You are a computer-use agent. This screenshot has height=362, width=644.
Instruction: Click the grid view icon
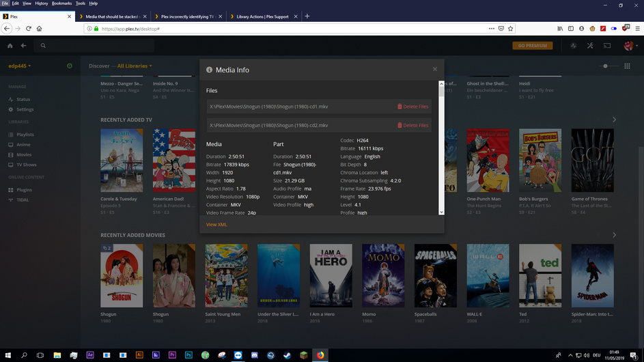pyautogui.click(x=627, y=66)
